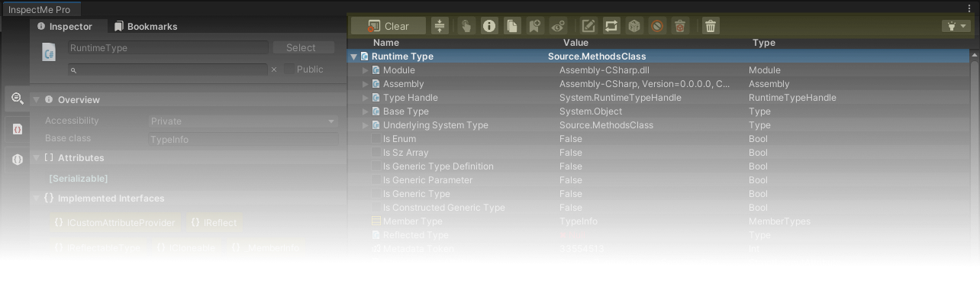This screenshot has height=297, width=980.
Task: Click the Runtime Type row icon
Action: tap(364, 56)
